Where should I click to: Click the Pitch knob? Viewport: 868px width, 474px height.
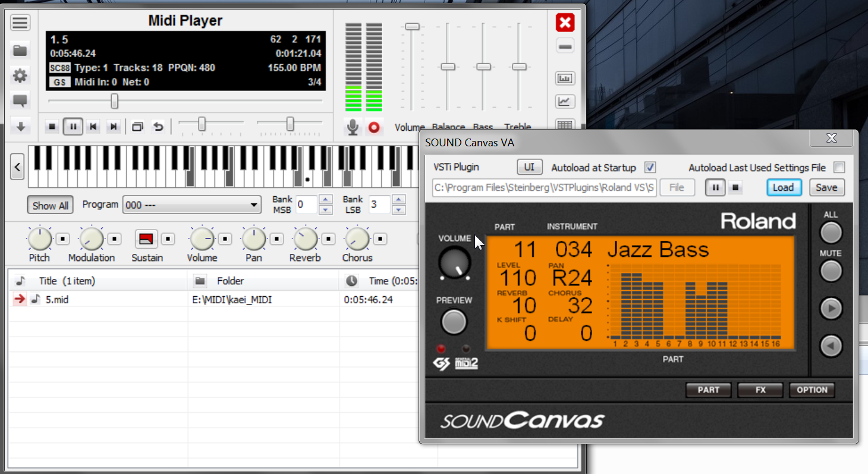(x=40, y=239)
